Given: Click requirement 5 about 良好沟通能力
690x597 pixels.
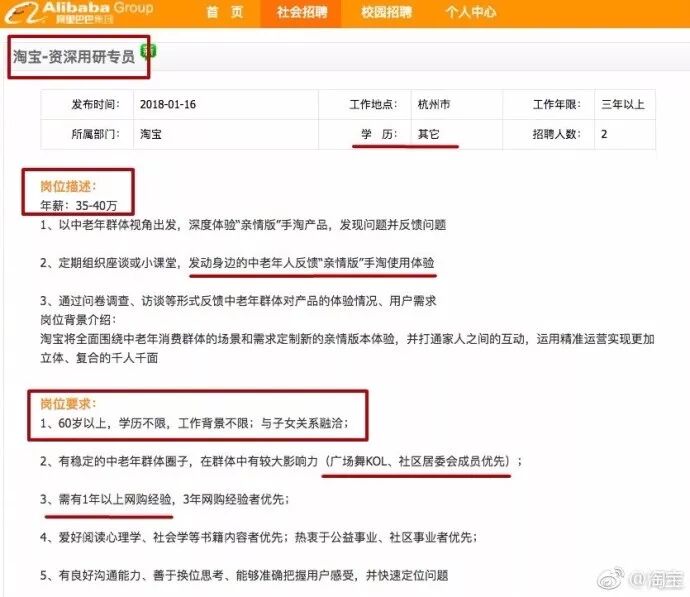Looking at the screenshot, I should point(244,575).
